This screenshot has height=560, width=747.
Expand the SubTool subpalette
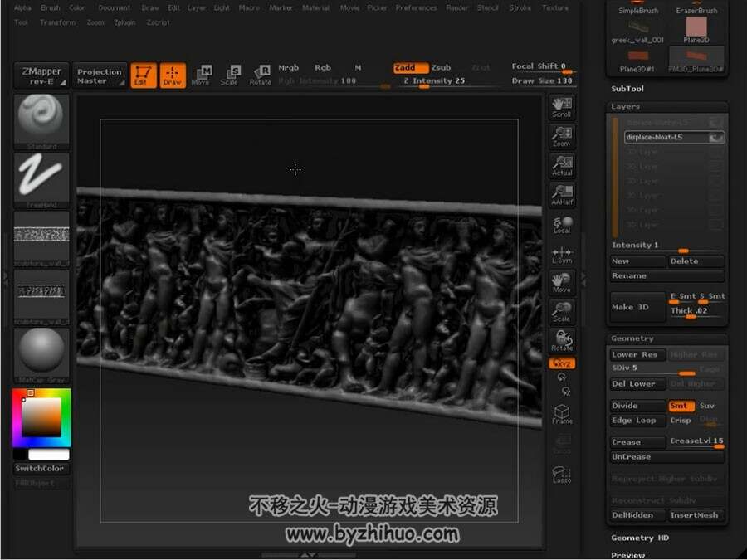click(627, 89)
